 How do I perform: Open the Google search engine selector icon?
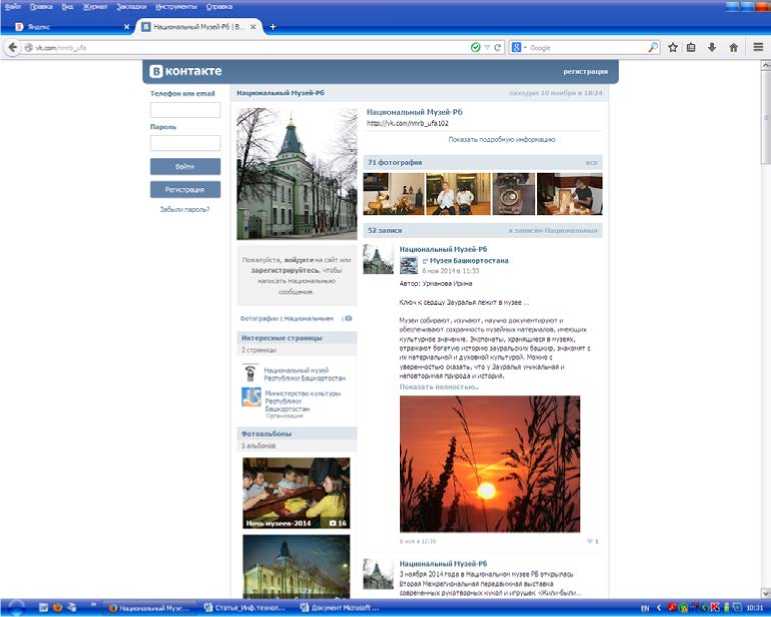tap(516, 47)
